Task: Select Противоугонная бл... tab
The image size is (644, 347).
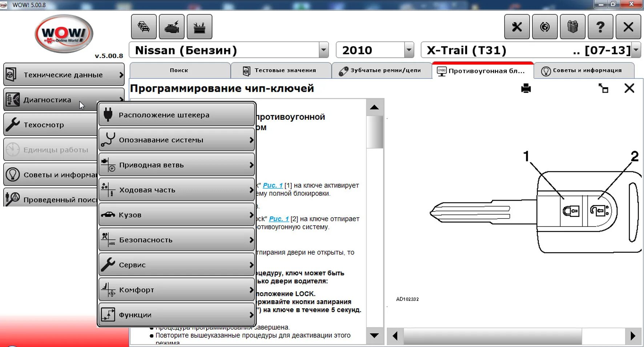Action: (483, 70)
